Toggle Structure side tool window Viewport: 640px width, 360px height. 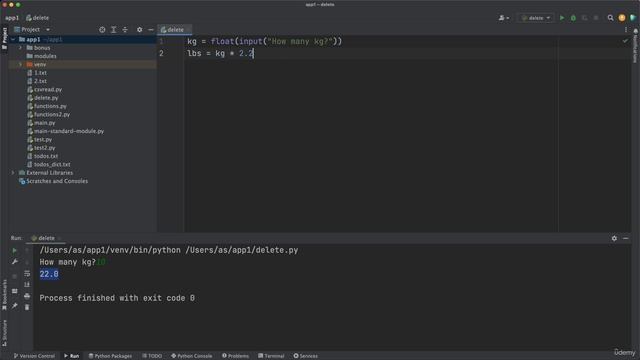pyautogui.click(x=4, y=333)
